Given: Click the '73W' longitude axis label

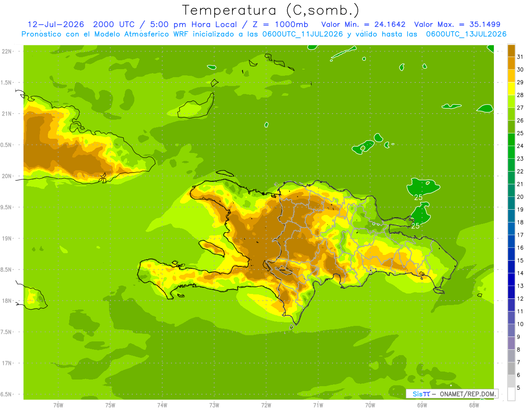Looking at the screenshot, I should [x=214, y=405].
